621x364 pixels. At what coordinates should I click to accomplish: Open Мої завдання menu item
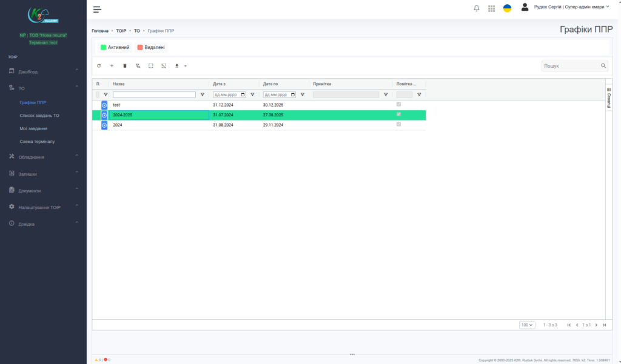pos(33,128)
